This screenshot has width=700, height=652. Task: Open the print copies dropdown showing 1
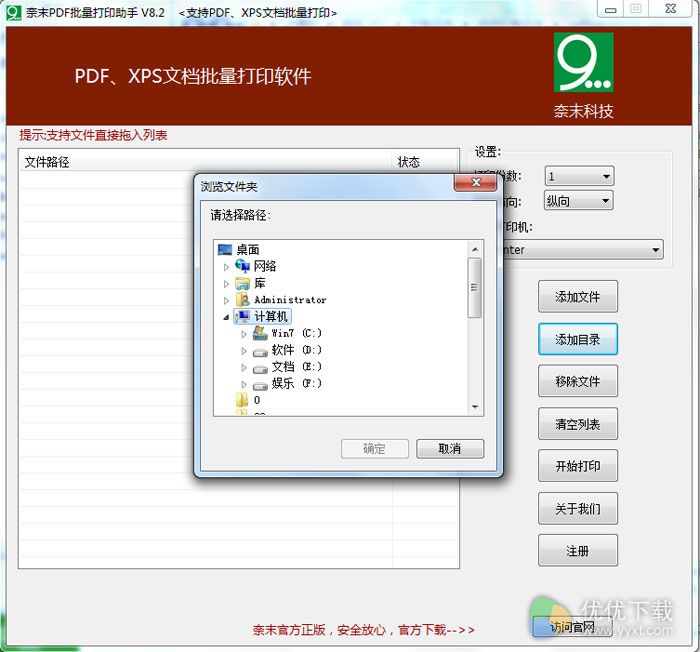(579, 176)
